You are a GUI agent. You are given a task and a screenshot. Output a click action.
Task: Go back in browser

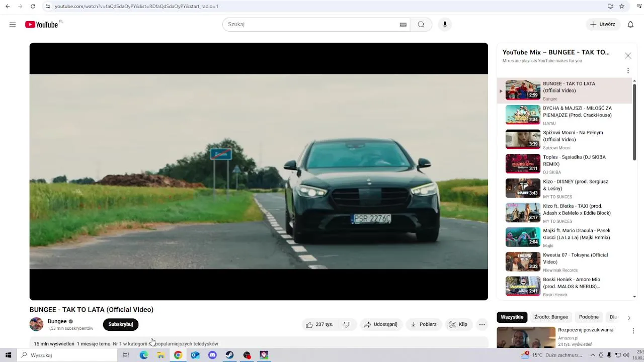pos(7,6)
